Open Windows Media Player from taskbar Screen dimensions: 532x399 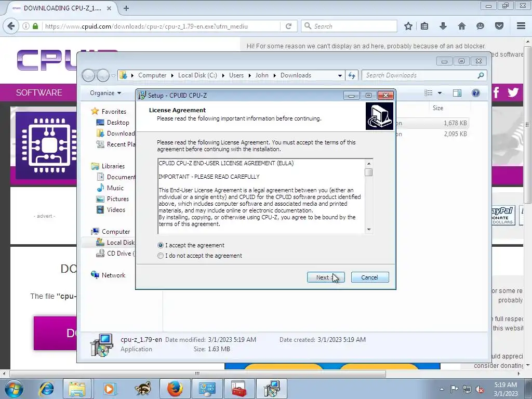[109, 389]
